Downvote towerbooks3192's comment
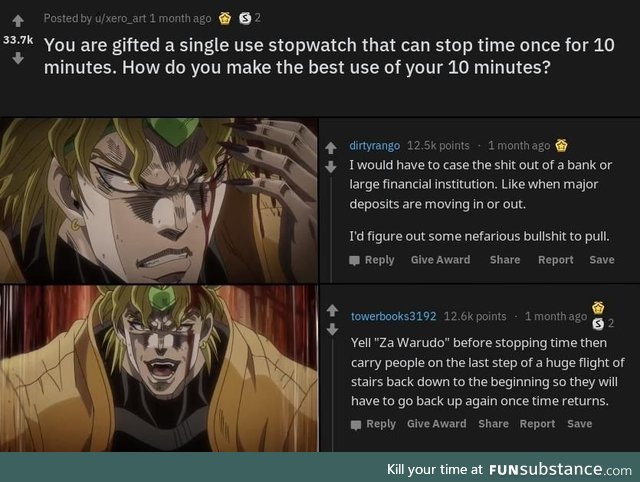The image size is (640, 482). click(x=332, y=329)
